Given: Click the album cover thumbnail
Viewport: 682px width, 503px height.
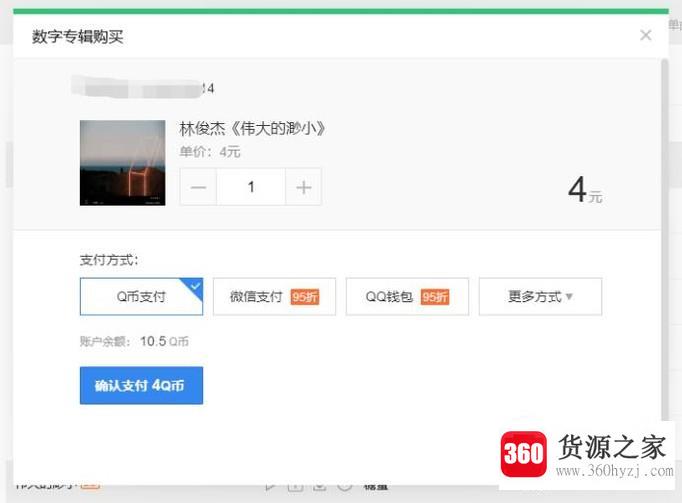Looking at the screenshot, I should pos(123,163).
